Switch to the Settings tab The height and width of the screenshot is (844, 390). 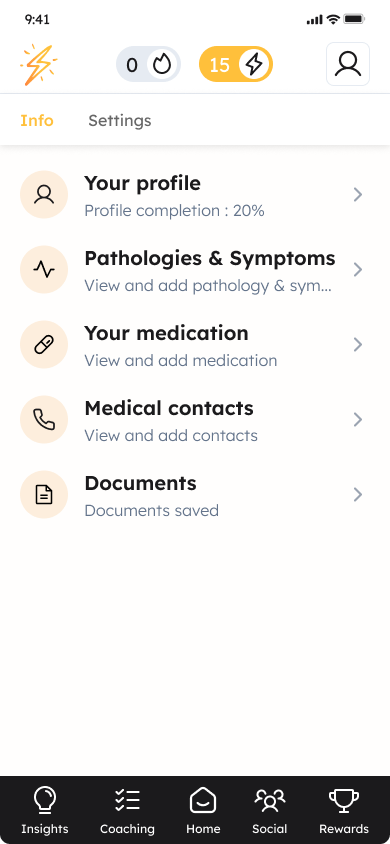119,121
